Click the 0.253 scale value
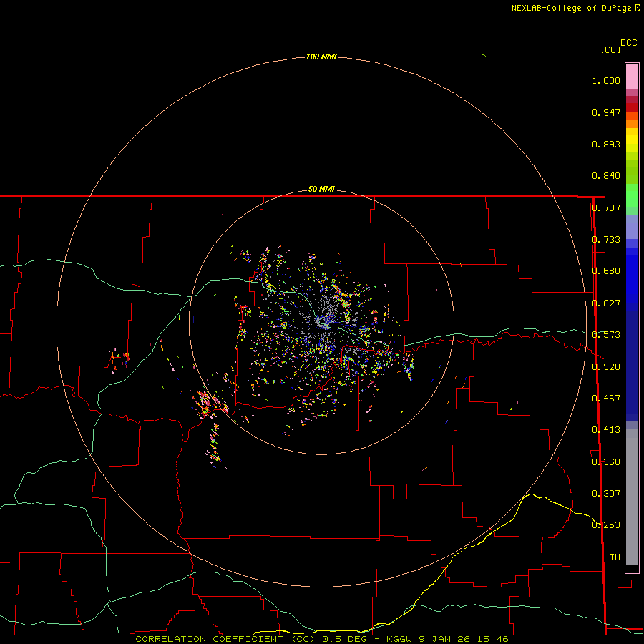 [x=606, y=525]
